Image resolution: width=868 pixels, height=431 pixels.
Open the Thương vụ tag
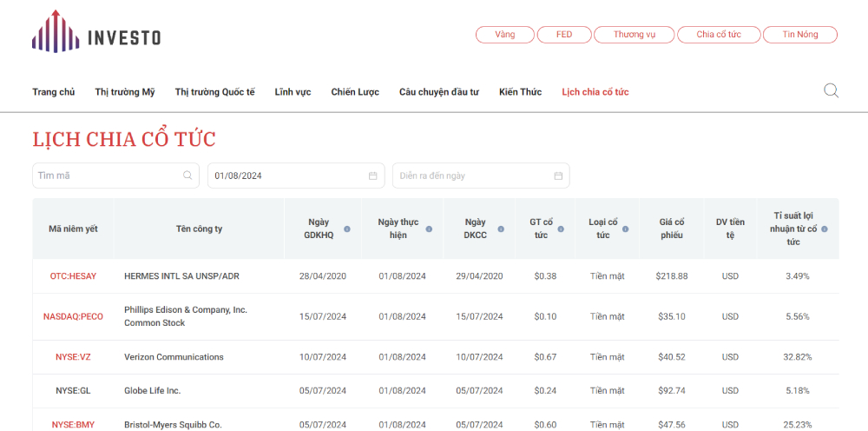click(635, 35)
